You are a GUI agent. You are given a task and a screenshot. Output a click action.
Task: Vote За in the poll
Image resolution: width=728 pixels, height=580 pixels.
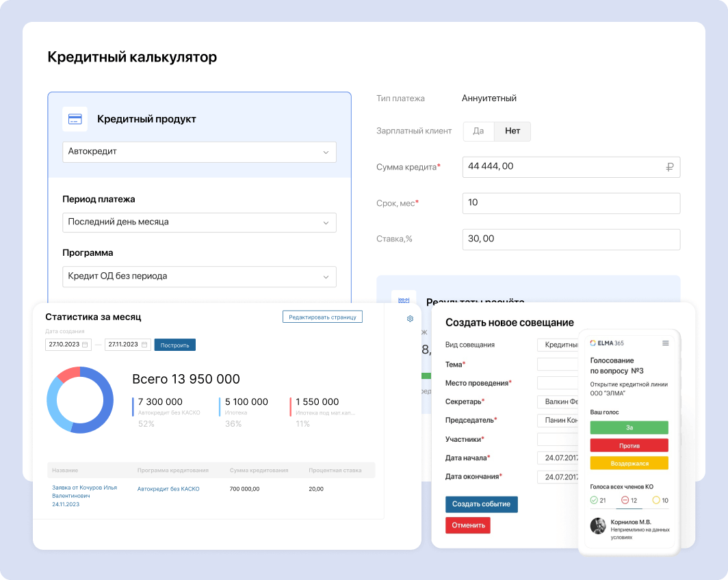[x=629, y=427]
